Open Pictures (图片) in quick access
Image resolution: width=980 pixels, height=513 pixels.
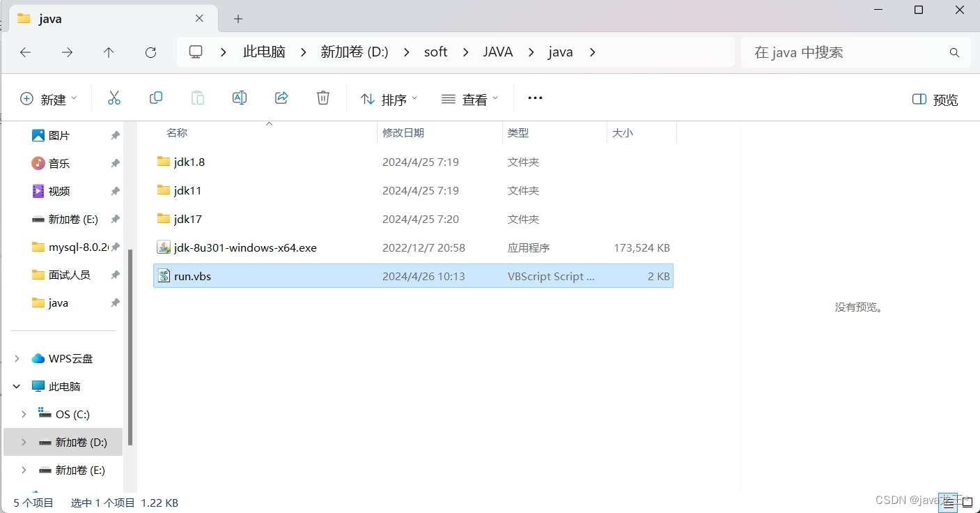[x=59, y=135]
